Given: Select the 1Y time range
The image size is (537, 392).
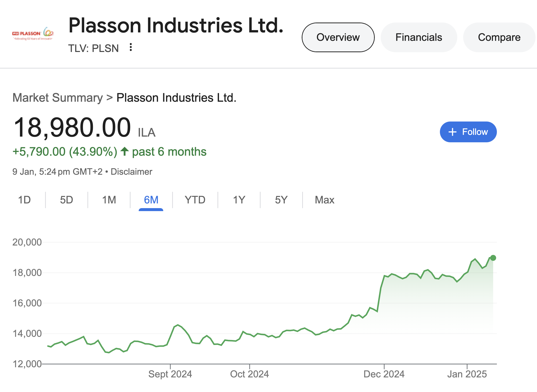Looking at the screenshot, I should [239, 200].
